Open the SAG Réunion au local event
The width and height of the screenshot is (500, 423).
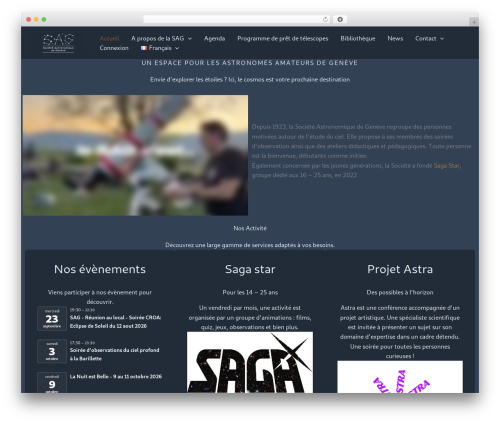[115, 322]
